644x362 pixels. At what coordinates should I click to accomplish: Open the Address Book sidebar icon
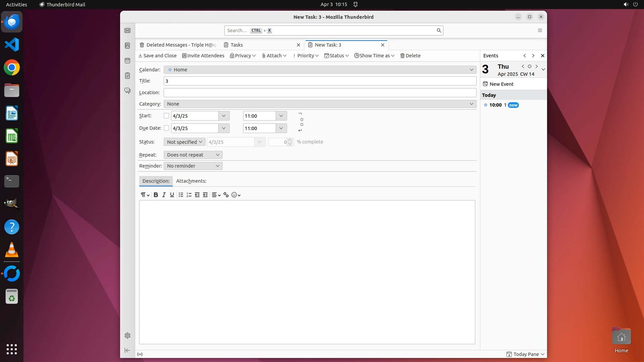[x=127, y=46]
